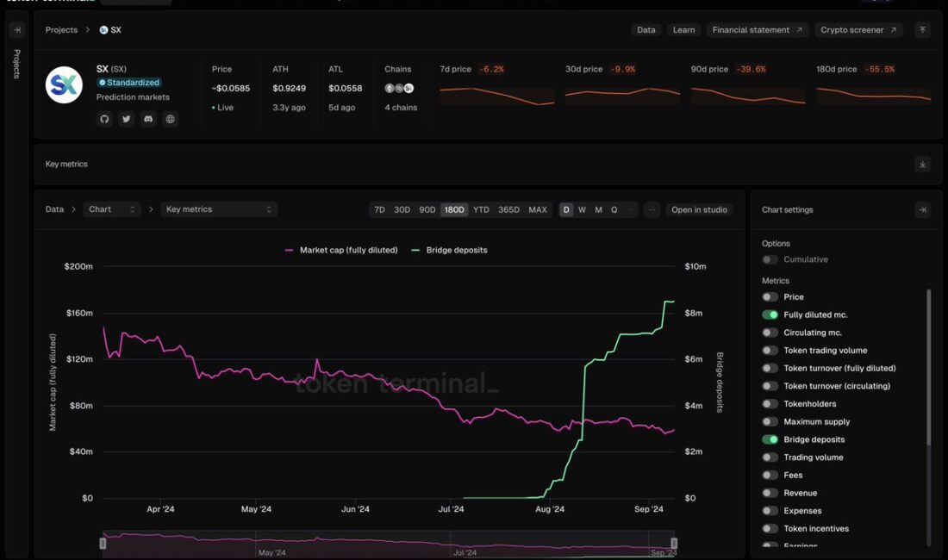Expand the left Projects sidebar icon
The image size is (948, 560).
(x=17, y=29)
